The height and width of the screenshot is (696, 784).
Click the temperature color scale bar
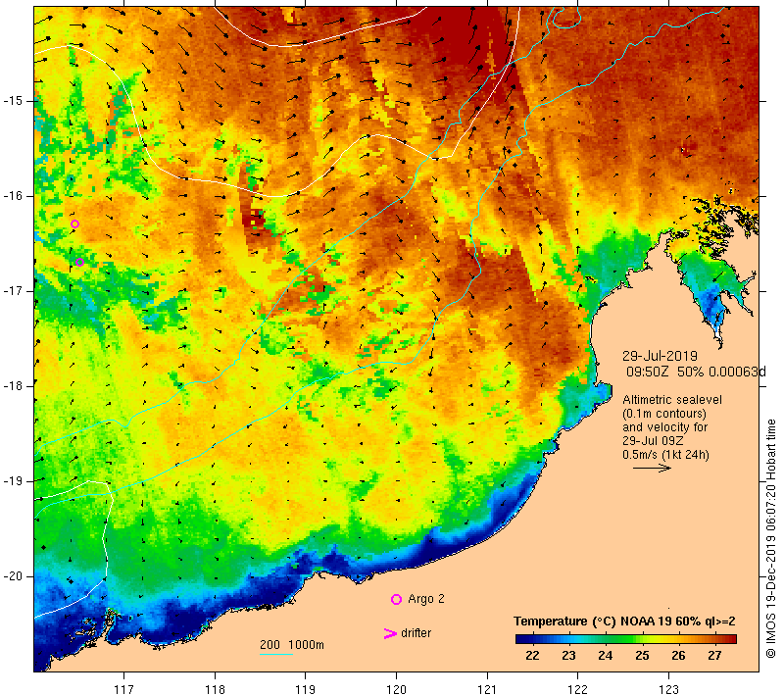point(626,639)
